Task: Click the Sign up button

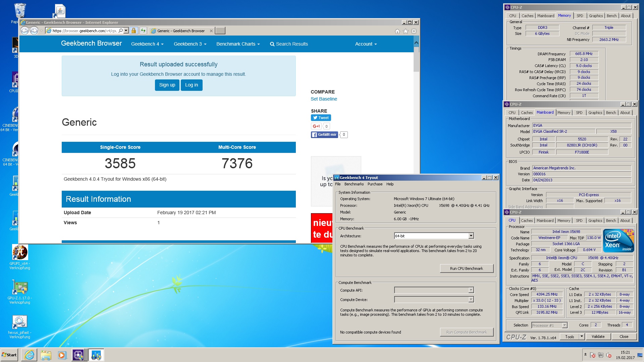Action: pyautogui.click(x=167, y=85)
